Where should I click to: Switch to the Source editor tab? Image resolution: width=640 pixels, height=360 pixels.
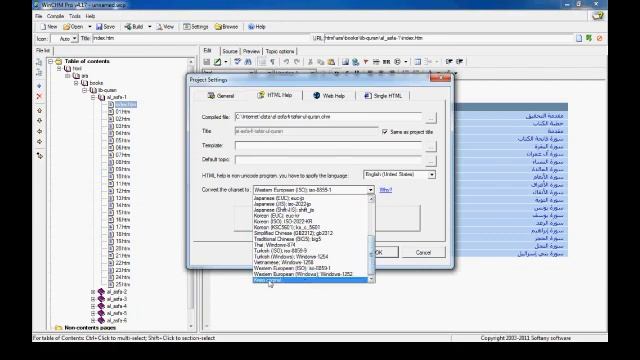coord(230,51)
